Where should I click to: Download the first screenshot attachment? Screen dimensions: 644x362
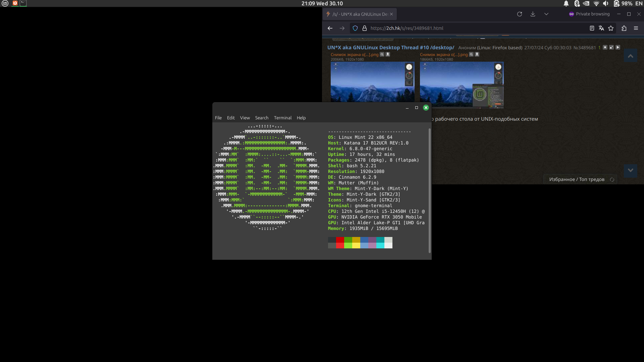click(388, 54)
